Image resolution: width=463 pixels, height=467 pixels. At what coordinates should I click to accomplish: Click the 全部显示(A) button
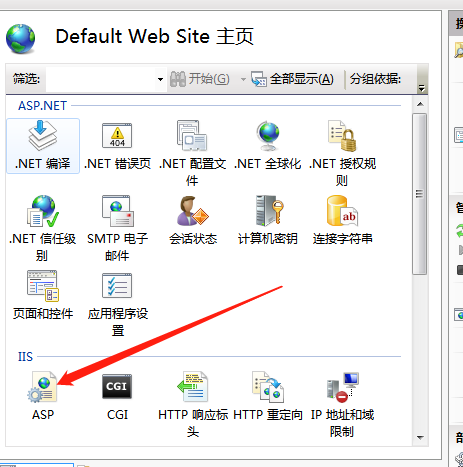[x=292, y=79]
